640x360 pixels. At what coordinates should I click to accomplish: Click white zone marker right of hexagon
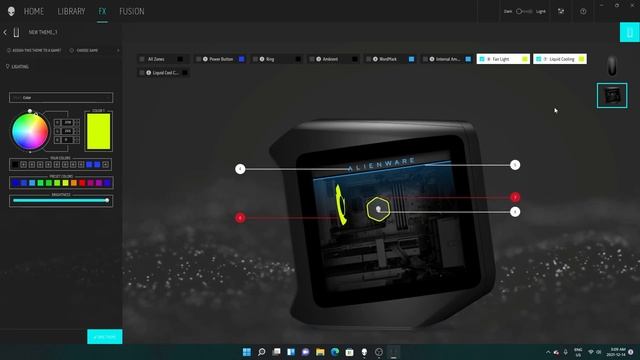(x=515, y=212)
